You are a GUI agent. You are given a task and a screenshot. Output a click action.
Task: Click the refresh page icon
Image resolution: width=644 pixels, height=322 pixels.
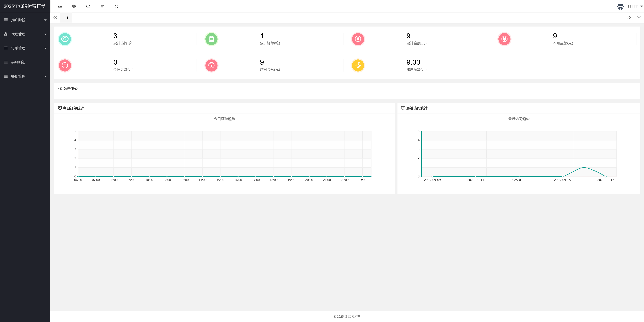(x=88, y=6)
